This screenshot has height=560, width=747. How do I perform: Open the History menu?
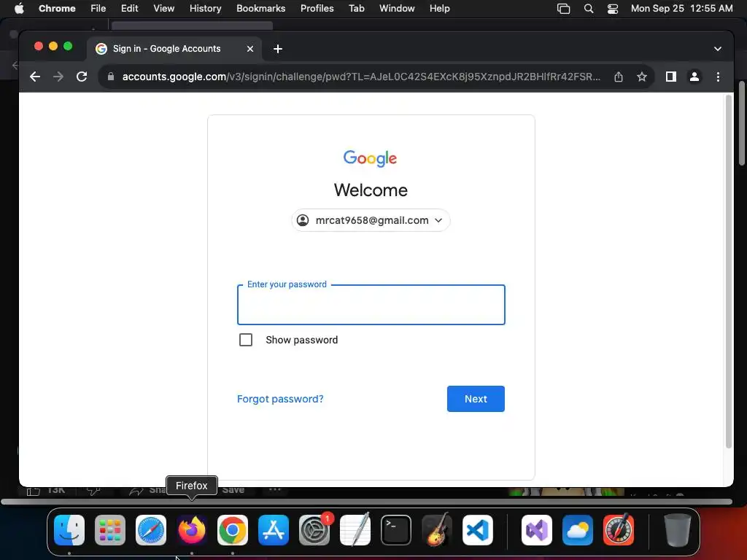(x=205, y=9)
